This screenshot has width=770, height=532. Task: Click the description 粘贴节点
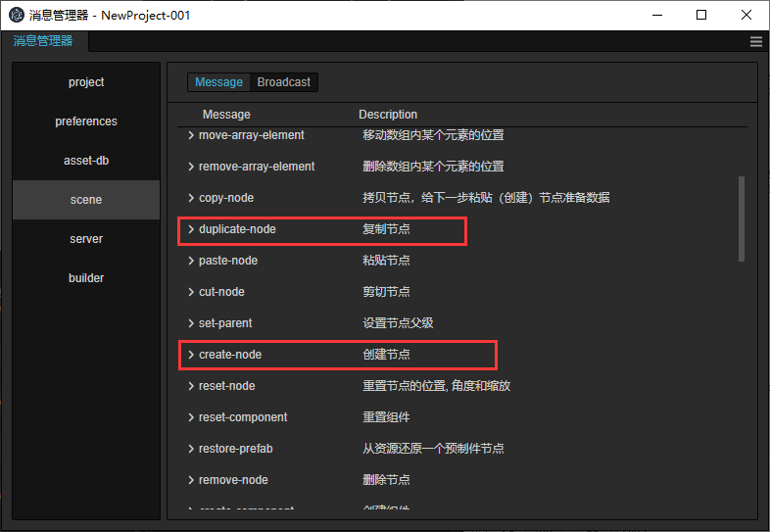coord(387,261)
